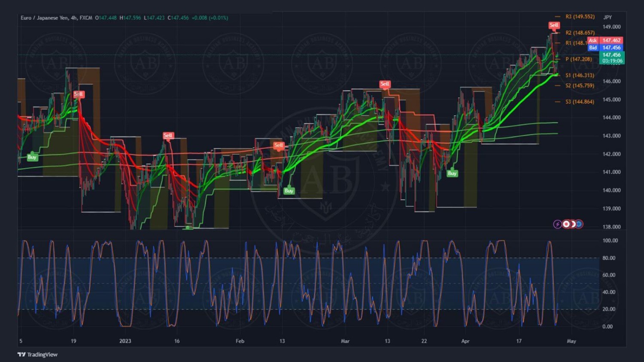Click the purple lightning bolt event icon

click(557, 224)
